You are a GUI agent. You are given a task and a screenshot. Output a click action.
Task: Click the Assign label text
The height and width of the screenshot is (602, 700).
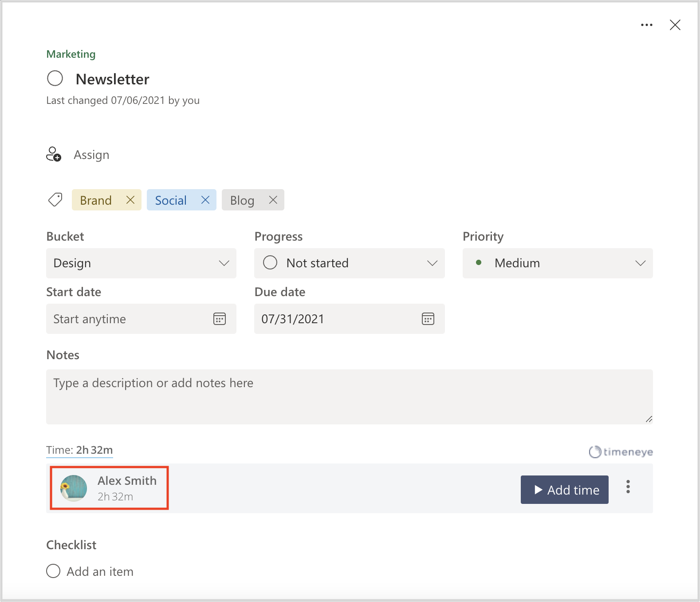click(x=91, y=155)
